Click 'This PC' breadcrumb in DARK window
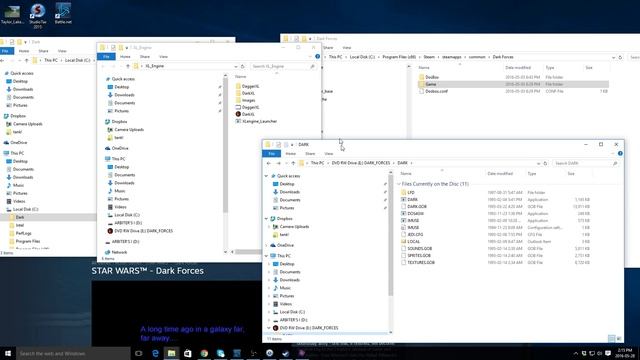The width and height of the screenshot is (640, 360). 317,163
